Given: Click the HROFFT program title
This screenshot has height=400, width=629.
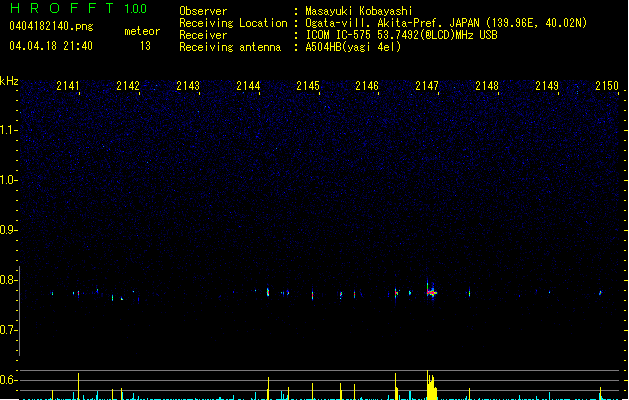Looking at the screenshot, I should [x=62, y=8].
